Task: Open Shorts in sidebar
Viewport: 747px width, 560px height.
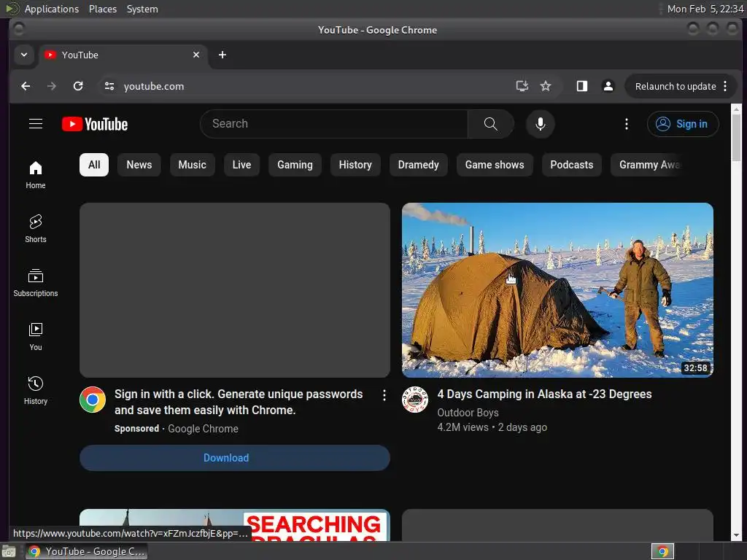Action: point(36,228)
